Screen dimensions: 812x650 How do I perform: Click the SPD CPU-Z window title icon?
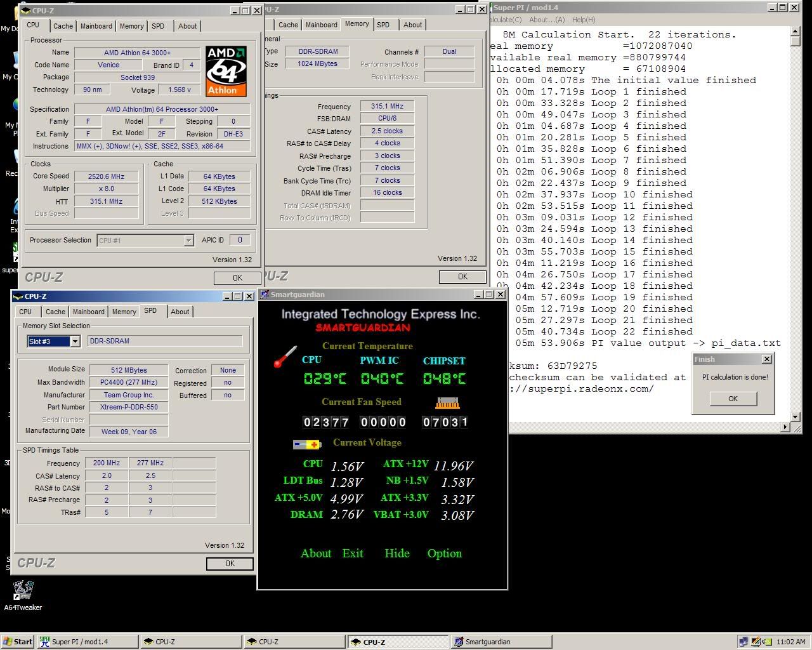pyautogui.click(x=18, y=296)
